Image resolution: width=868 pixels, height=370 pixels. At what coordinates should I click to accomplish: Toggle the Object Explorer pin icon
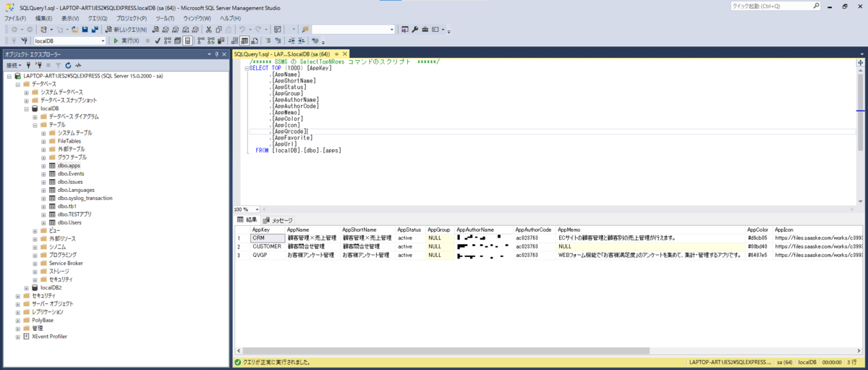pos(216,54)
